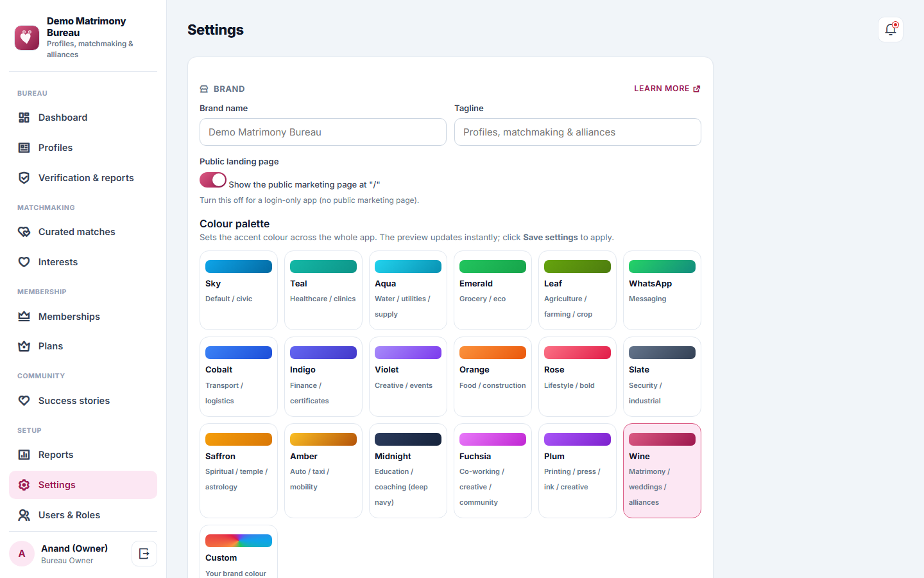The image size is (924, 578).
Task: Click the Memberships crown icon
Action: 24,317
